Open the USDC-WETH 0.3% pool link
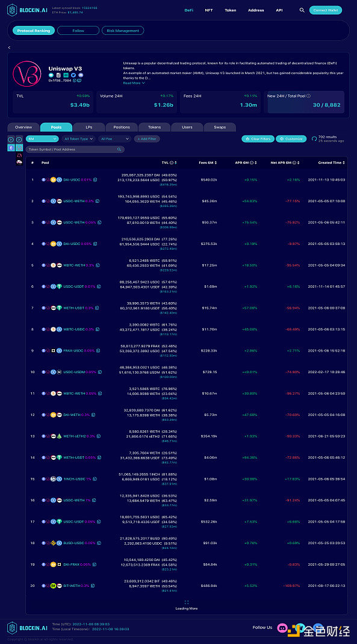The width and height of the screenshot is (357, 644). [x=79, y=201]
